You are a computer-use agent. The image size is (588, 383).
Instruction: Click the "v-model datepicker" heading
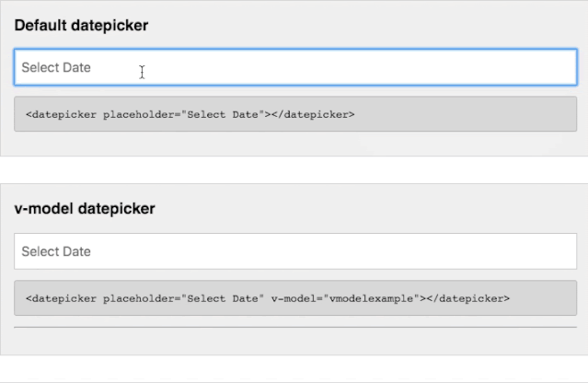pos(85,209)
